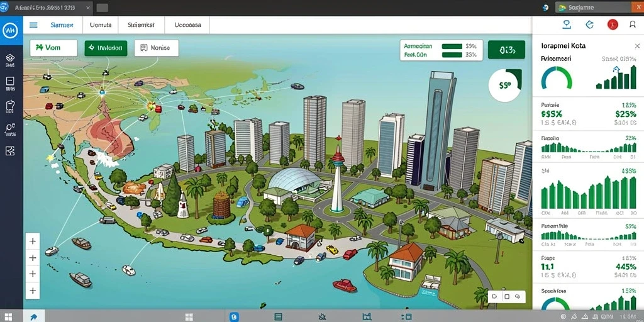The width and height of the screenshot is (644, 322).
Task: Click the top zoom plus button on map
Action: pos(33,241)
